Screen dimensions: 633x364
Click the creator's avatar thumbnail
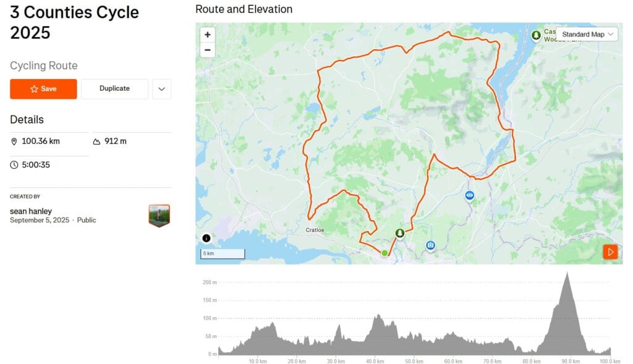[x=159, y=216]
